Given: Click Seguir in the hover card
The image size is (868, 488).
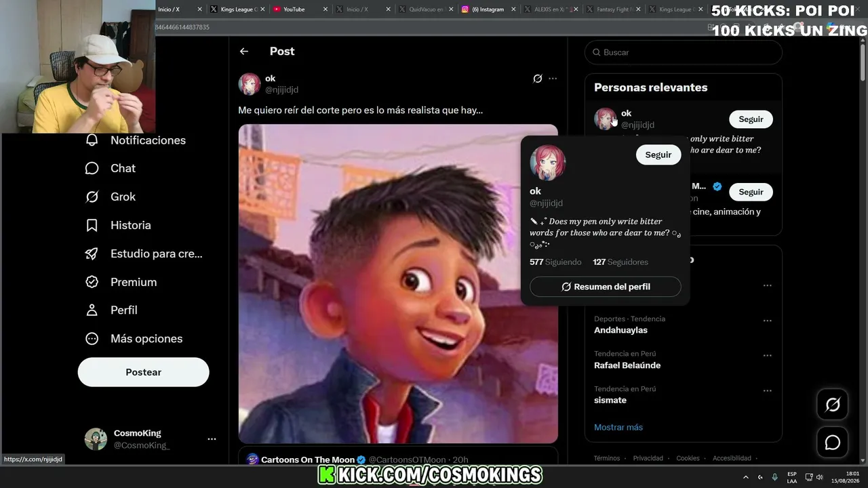Looking at the screenshot, I should (x=658, y=155).
